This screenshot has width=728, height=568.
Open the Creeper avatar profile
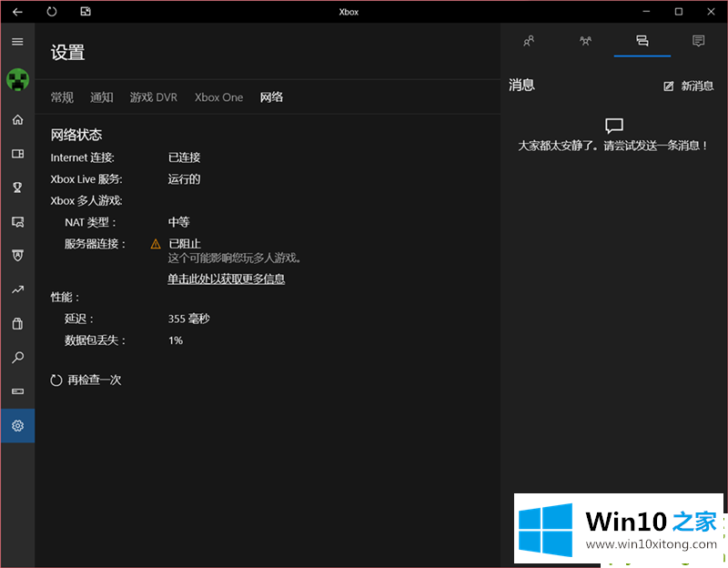click(17, 79)
